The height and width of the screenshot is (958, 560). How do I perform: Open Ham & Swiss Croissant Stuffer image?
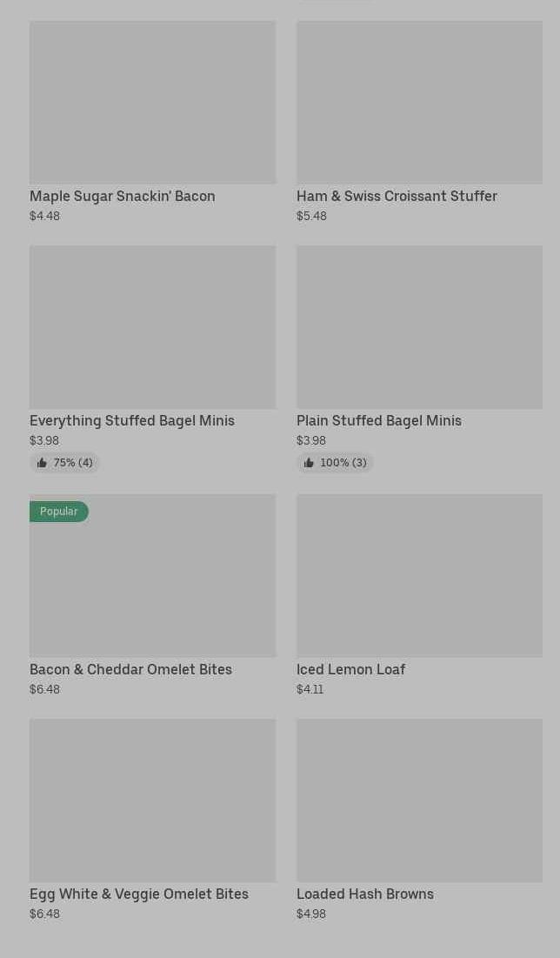[x=419, y=102]
